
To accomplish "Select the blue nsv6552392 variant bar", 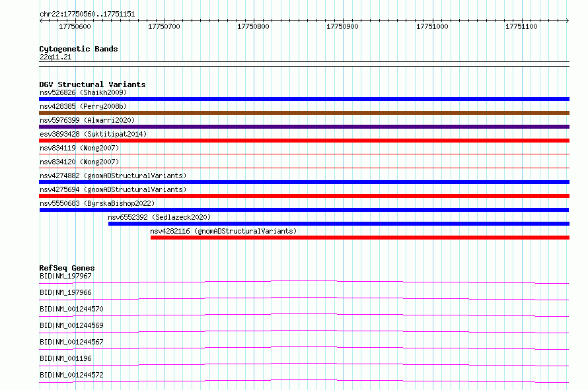I will click(x=339, y=224).
